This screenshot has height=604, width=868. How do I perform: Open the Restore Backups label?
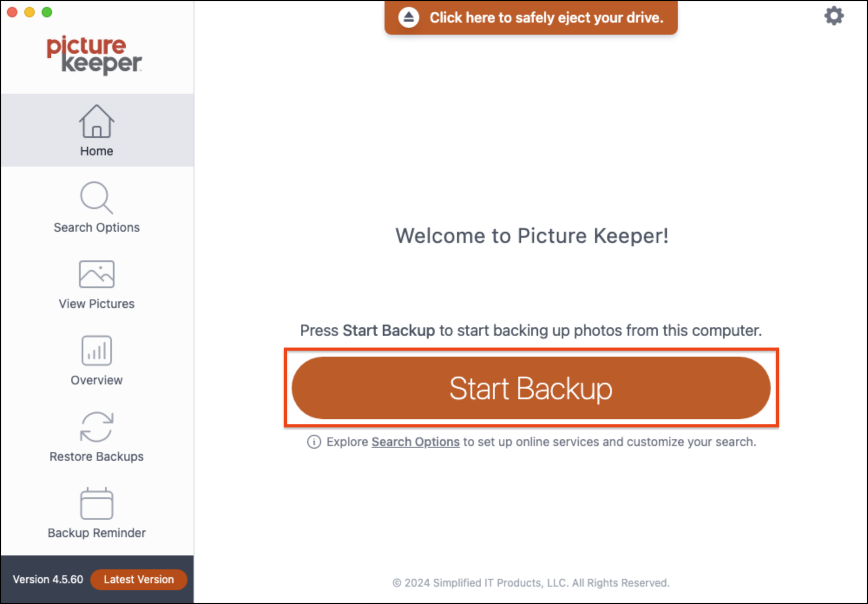[x=96, y=456]
